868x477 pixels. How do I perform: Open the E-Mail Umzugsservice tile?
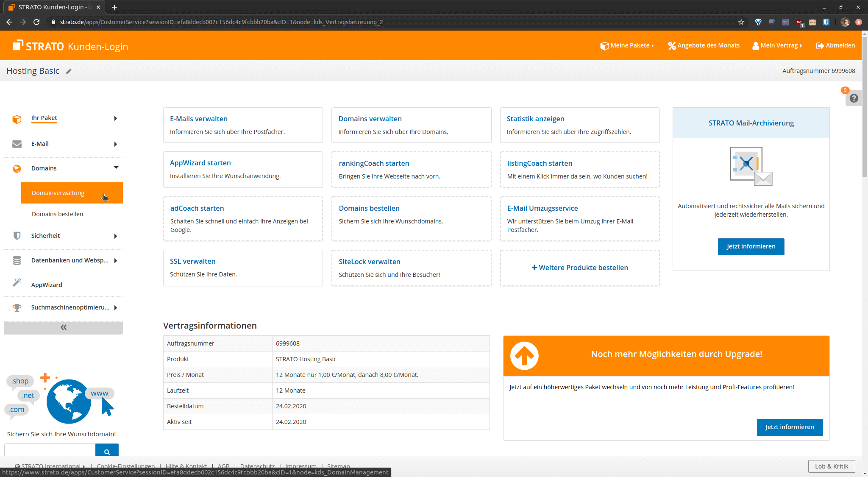point(580,219)
